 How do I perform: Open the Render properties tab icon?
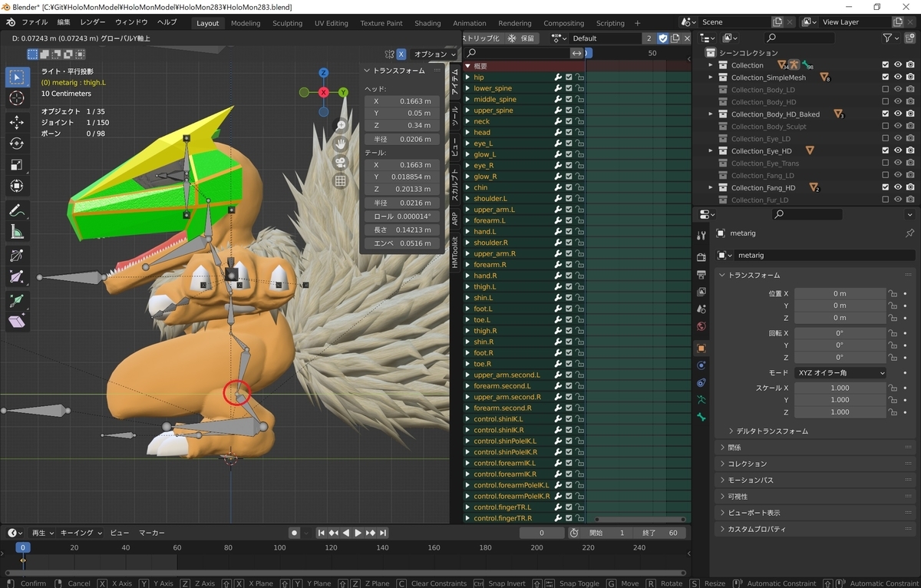[701, 256]
